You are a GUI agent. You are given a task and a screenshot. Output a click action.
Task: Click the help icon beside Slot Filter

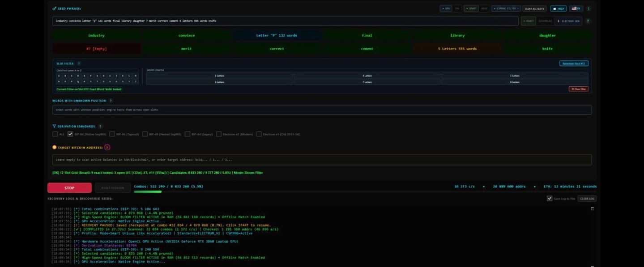(x=79, y=64)
